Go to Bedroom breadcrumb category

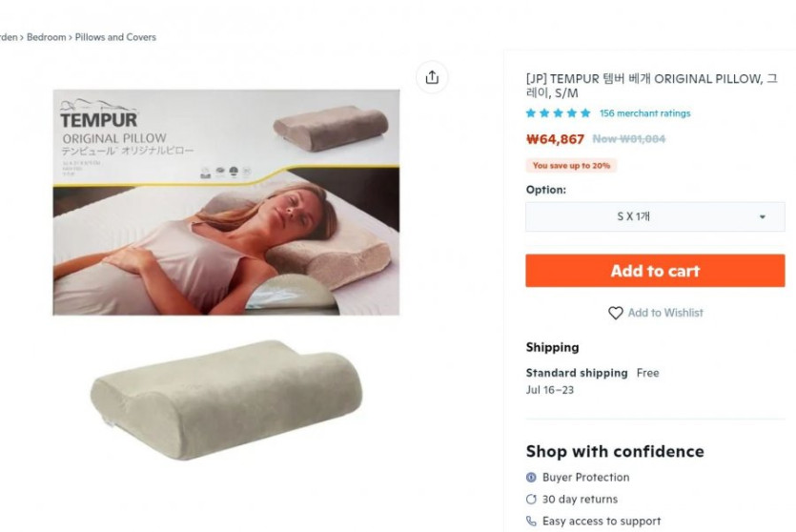point(46,37)
